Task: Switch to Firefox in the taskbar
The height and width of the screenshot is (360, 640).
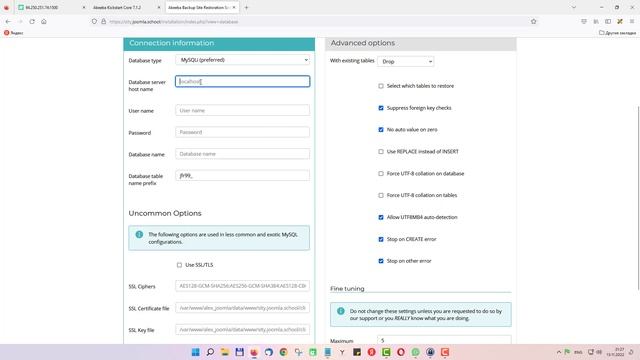Action: [254, 352]
